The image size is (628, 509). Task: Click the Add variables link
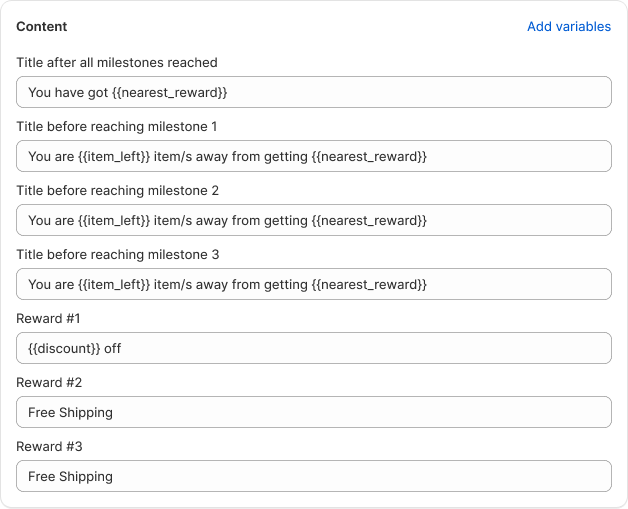(x=568, y=27)
